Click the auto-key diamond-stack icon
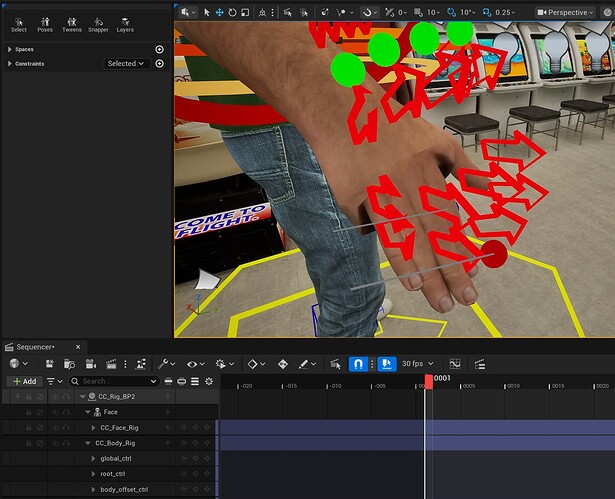 [x=283, y=364]
